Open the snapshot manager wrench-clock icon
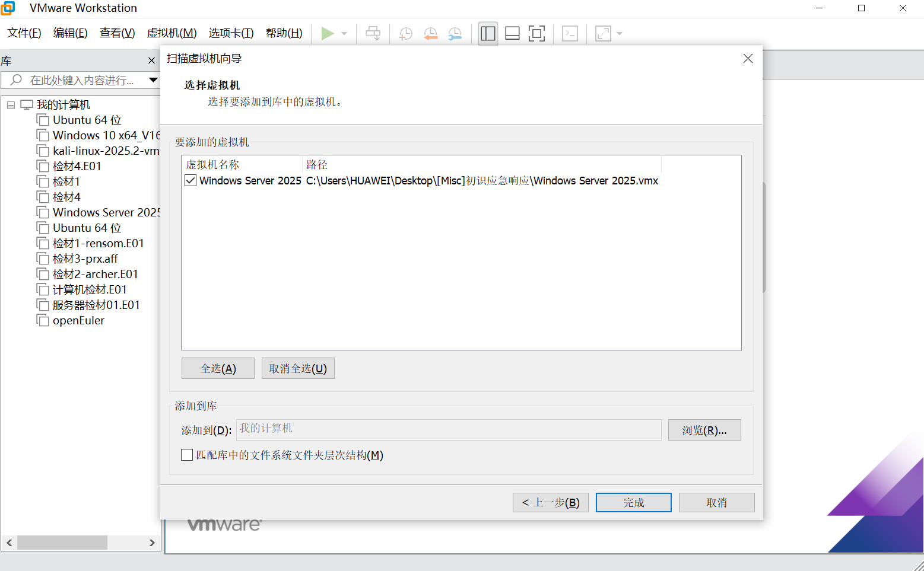Screen dimensions: 924x571 pyautogui.click(x=455, y=34)
